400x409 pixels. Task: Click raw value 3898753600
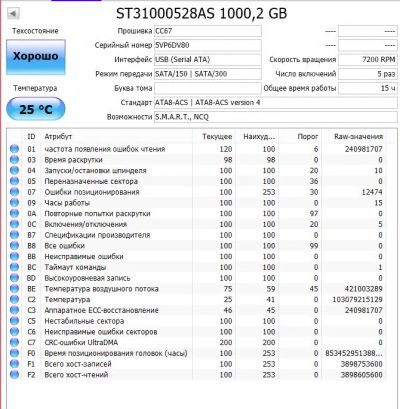(362, 364)
